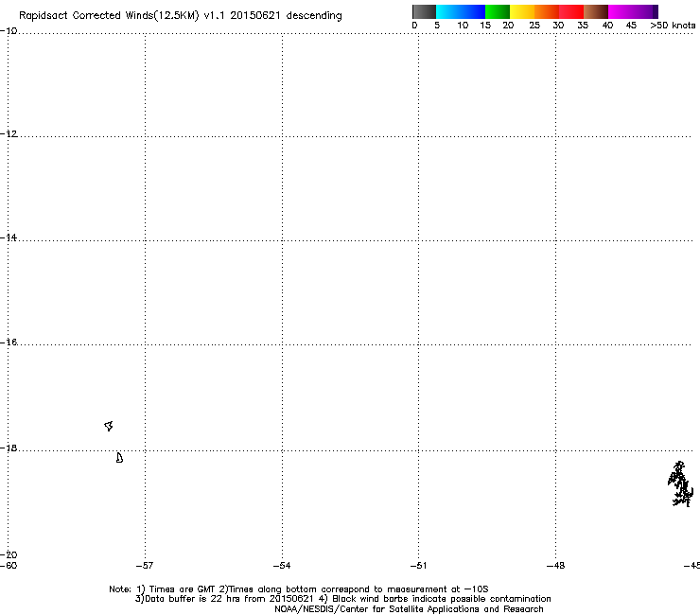Click the 'Data buffer is 22 hrs' note line
Image resolution: width=700 pixels, height=615 pixels.
(342, 599)
